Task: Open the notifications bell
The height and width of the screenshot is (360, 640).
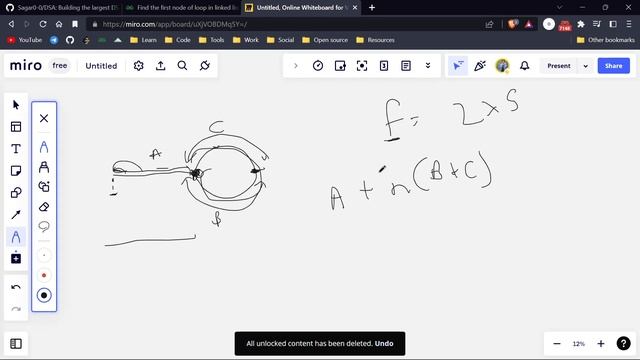Action: tap(524, 66)
